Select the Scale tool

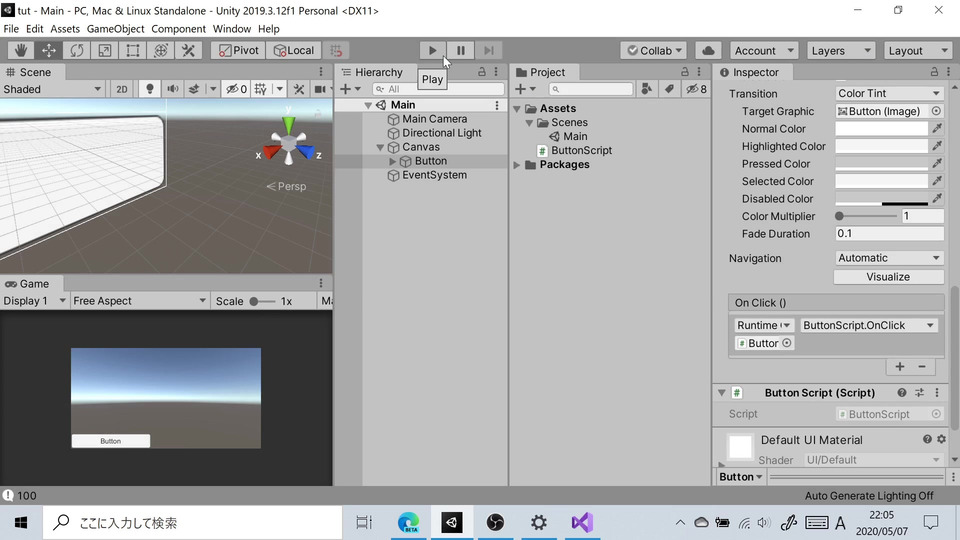pos(105,50)
